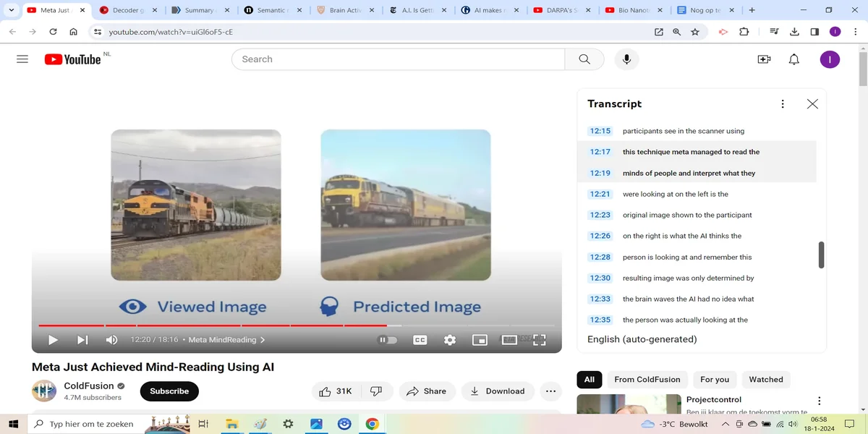Switch to the DARPA's tab
Screen dimensions: 868x434
563,10
